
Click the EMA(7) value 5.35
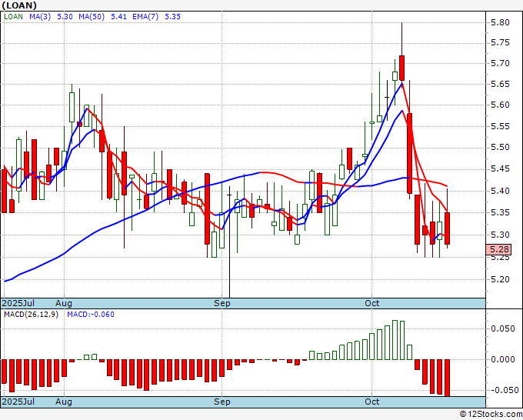pyautogui.click(x=173, y=17)
